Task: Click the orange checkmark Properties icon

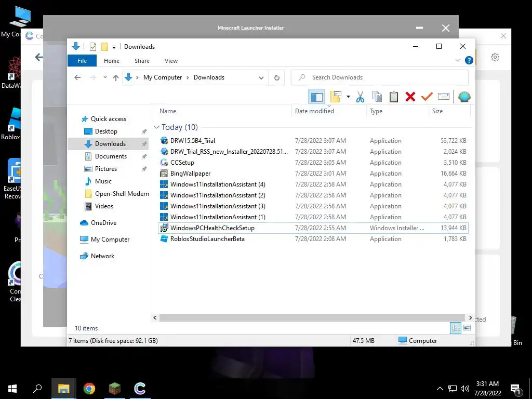Action: 427,97
